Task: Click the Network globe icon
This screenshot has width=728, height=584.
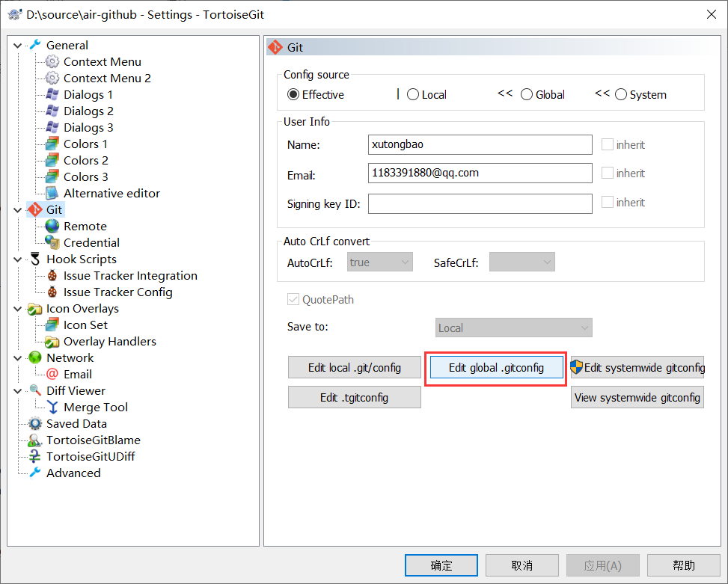Action: click(35, 358)
